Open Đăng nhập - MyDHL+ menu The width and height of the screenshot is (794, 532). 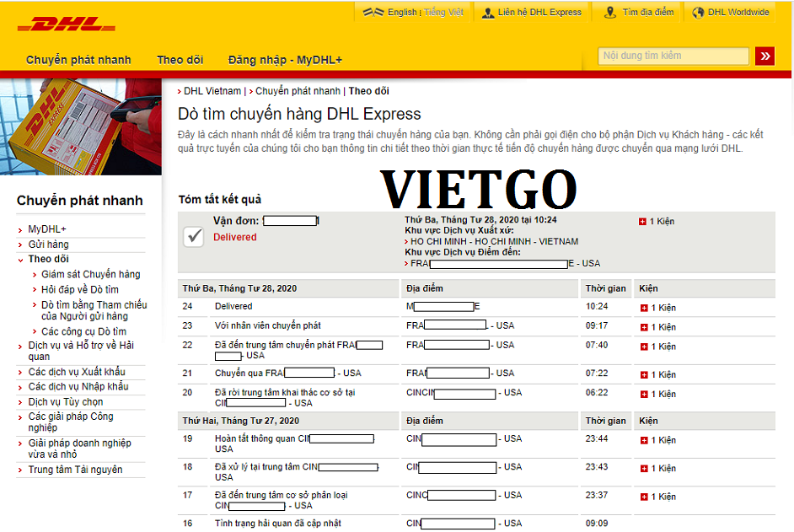click(285, 60)
